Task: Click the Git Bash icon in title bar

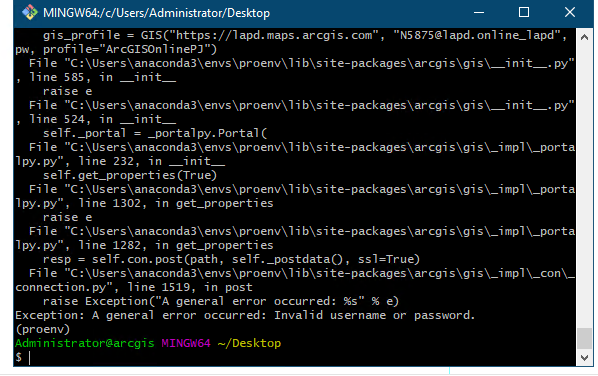Action: point(30,13)
